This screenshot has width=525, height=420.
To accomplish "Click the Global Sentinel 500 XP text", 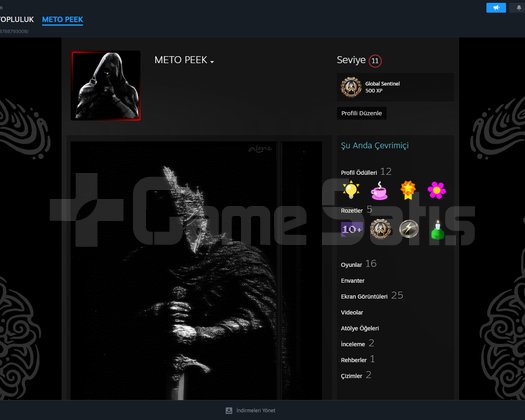I will [x=382, y=87].
